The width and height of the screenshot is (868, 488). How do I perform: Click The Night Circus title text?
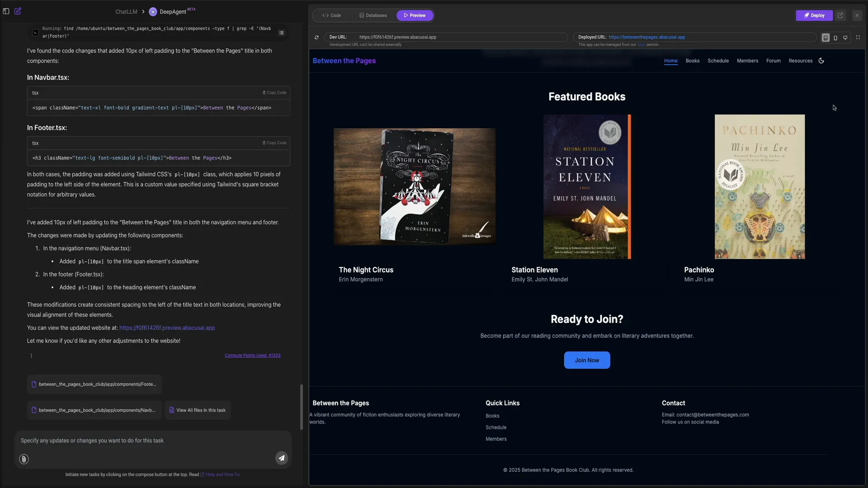pos(366,270)
